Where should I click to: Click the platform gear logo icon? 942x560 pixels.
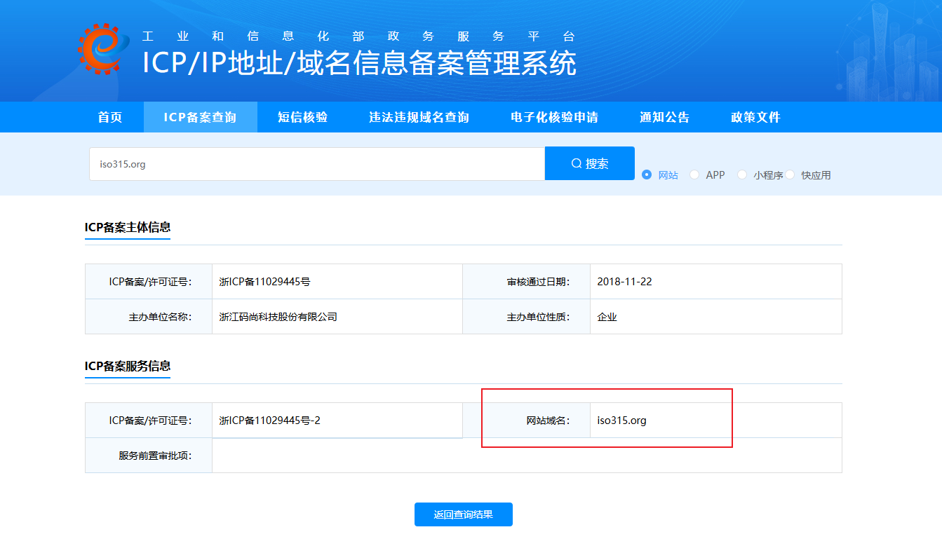coord(104,49)
